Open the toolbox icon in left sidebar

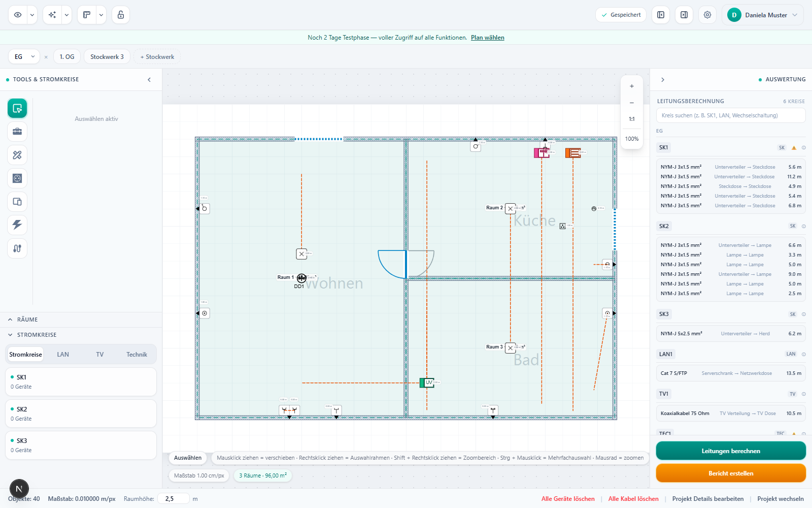17,132
